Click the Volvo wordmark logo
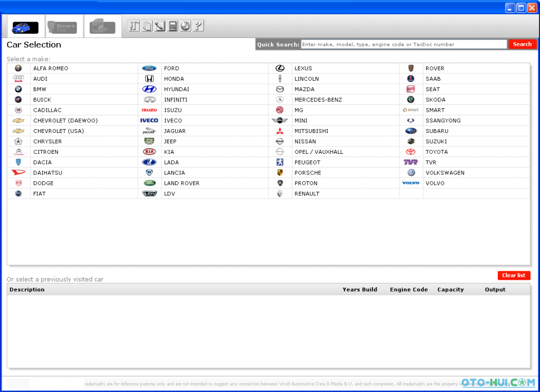Viewport: 540px width, 392px height. click(411, 183)
